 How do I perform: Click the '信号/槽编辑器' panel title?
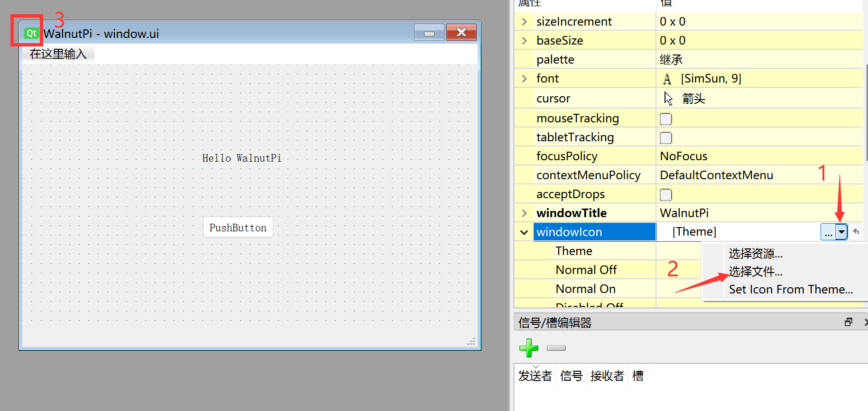coord(555,323)
